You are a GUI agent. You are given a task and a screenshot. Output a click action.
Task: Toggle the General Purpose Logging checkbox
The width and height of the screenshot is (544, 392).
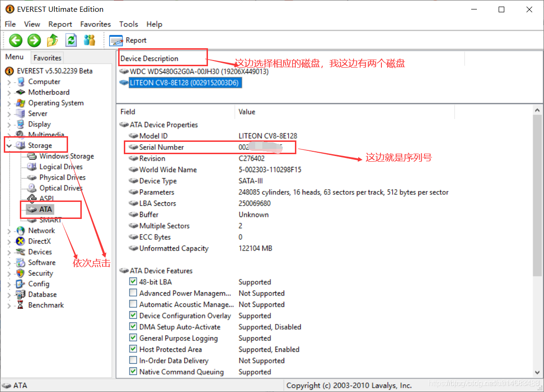click(x=133, y=338)
